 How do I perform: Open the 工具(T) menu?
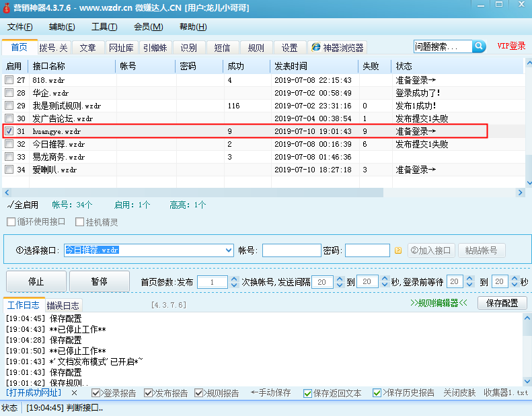click(104, 27)
